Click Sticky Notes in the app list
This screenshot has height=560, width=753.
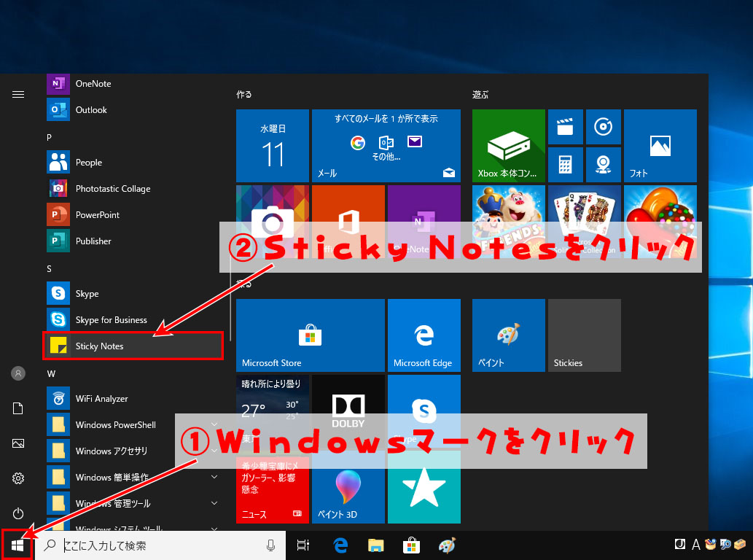(x=133, y=346)
